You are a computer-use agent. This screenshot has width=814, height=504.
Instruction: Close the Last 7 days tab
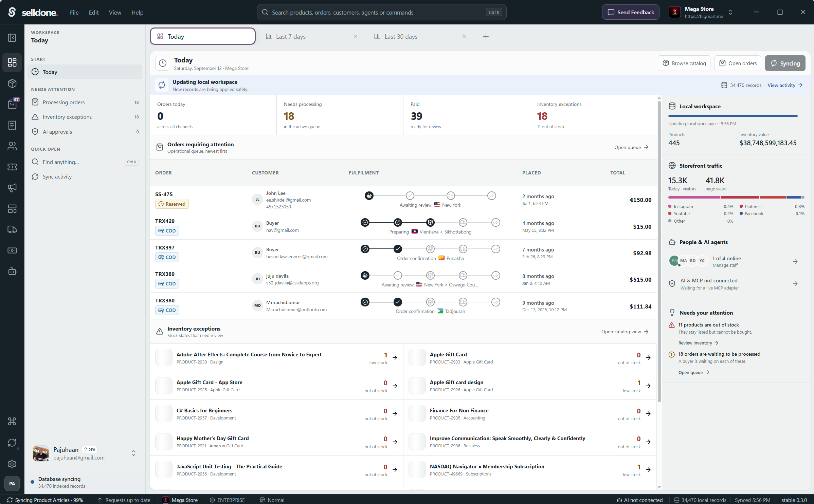pos(356,36)
